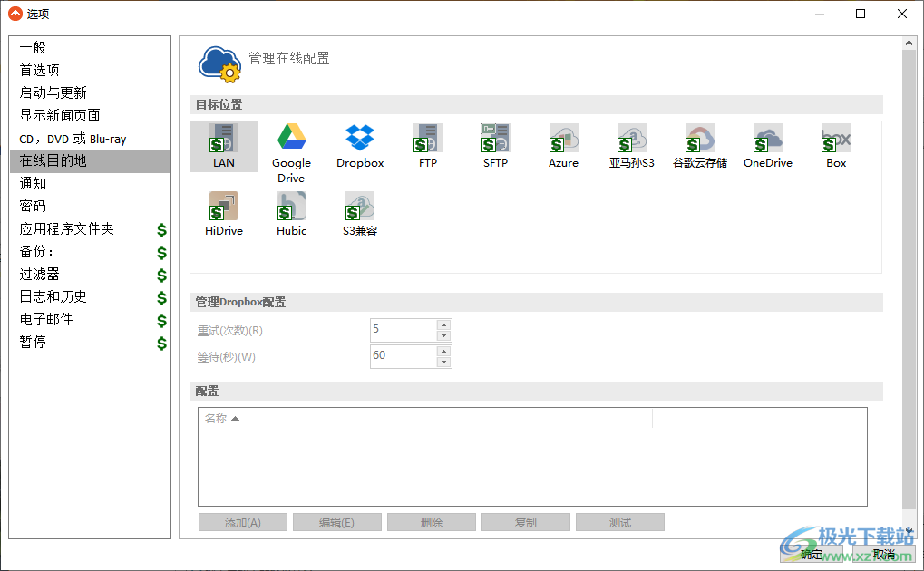Click the dollar icon beside 过滤器
This screenshot has width=924, height=571.
[x=161, y=276]
